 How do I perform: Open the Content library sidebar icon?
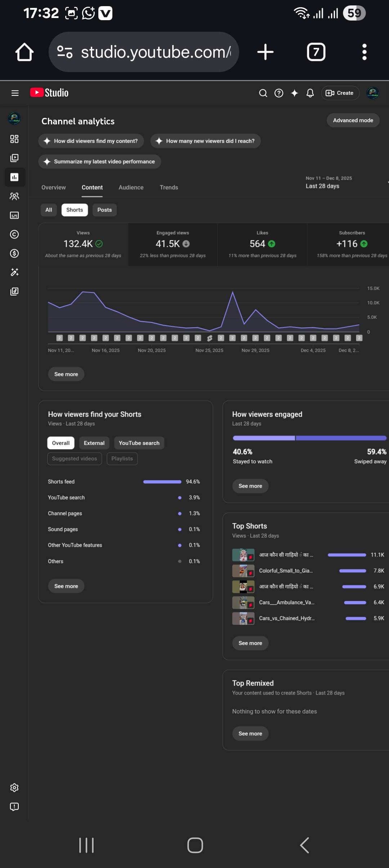14,158
